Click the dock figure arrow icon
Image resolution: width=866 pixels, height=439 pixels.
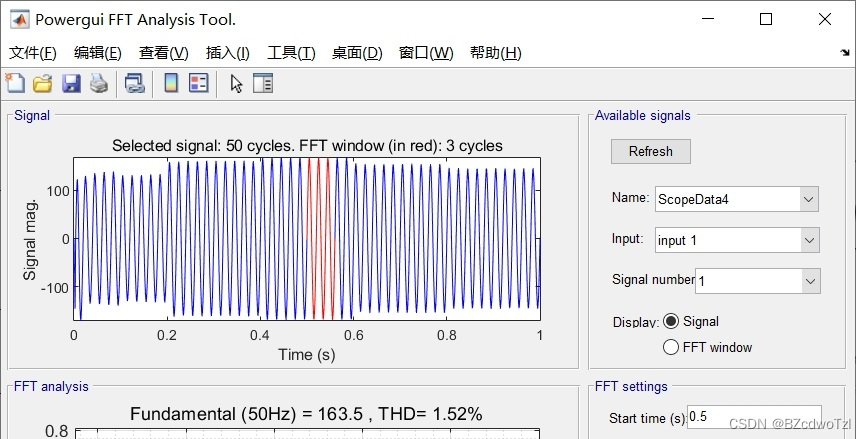(x=844, y=52)
